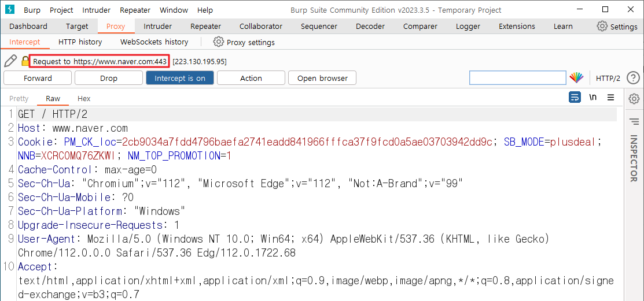Open the Window menu

tap(174, 10)
